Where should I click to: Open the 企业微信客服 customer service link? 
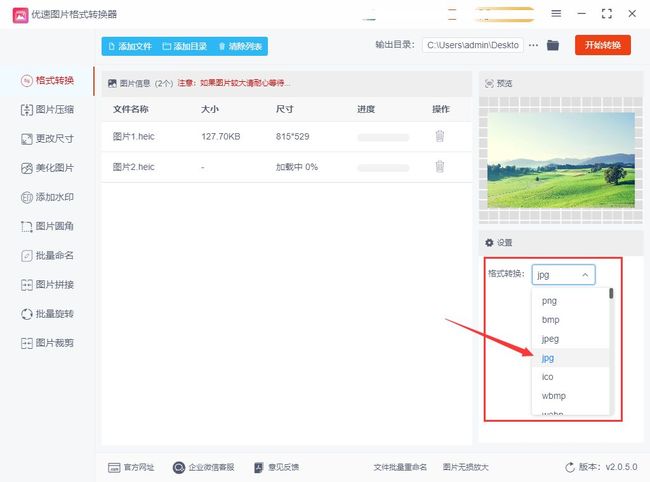tap(204, 467)
